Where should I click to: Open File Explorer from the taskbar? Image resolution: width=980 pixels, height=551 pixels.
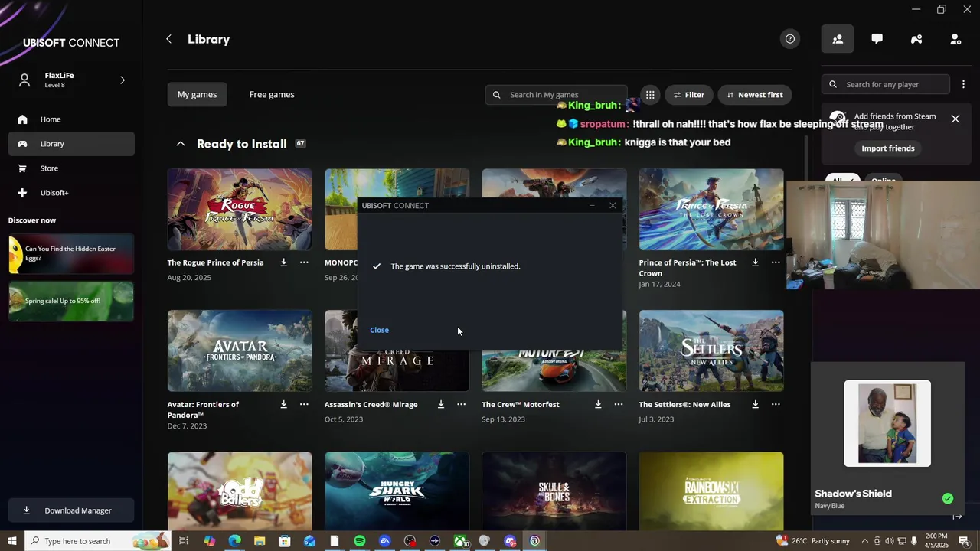click(260, 541)
